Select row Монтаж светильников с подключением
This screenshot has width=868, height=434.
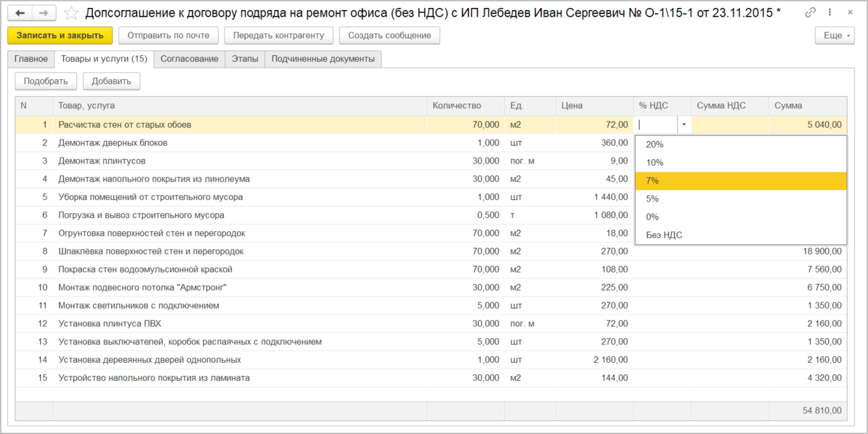click(139, 306)
